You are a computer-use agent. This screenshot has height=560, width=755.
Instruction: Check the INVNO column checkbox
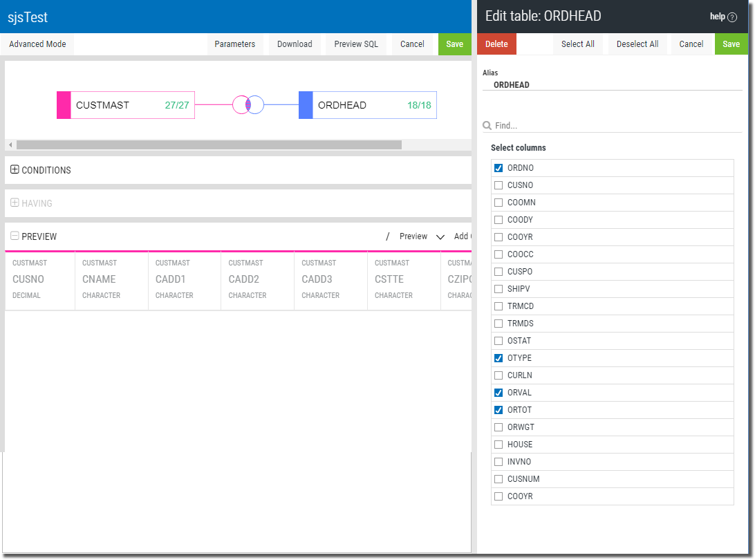click(x=498, y=462)
